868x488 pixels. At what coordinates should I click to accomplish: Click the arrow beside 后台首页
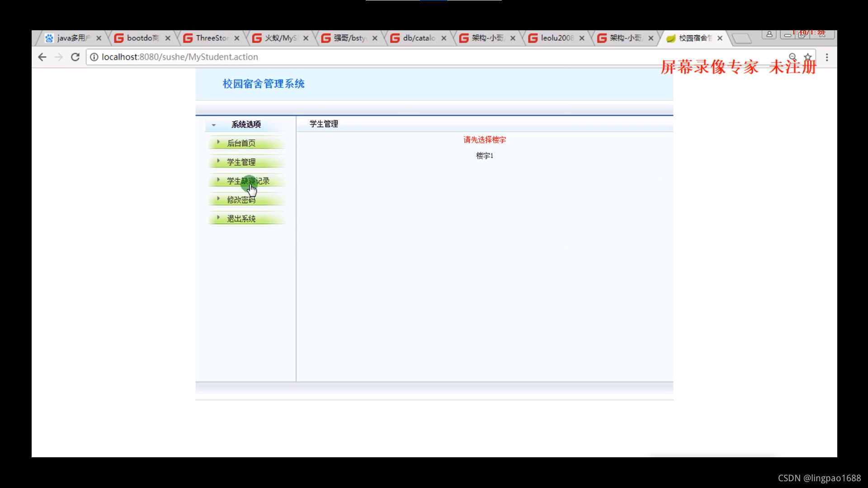[x=218, y=142]
